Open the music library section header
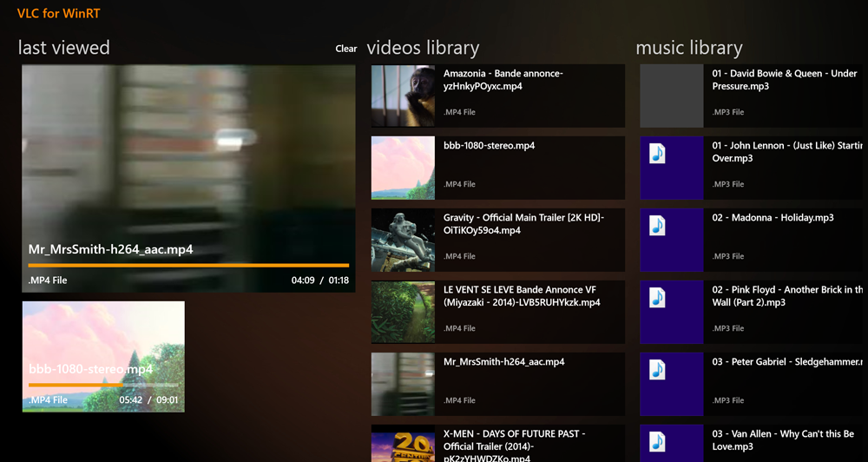 coord(688,48)
